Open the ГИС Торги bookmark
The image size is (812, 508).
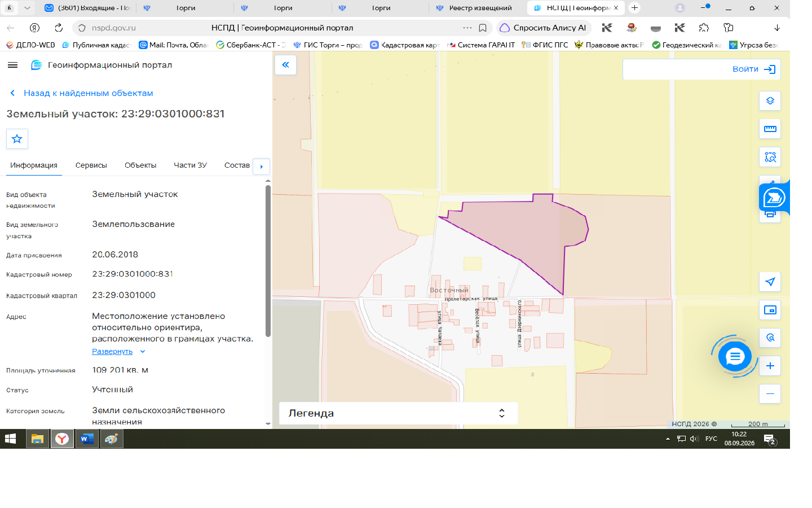(x=328, y=45)
